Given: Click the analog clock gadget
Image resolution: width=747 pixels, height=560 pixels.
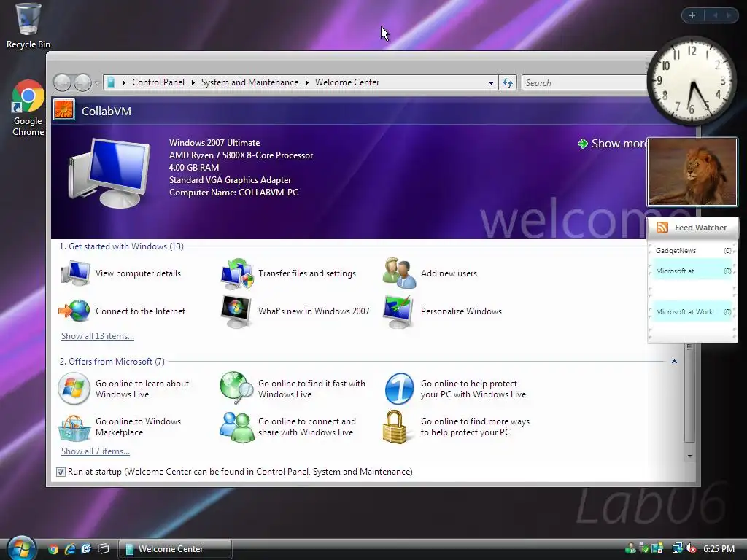Looking at the screenshot, I should 692,80.
